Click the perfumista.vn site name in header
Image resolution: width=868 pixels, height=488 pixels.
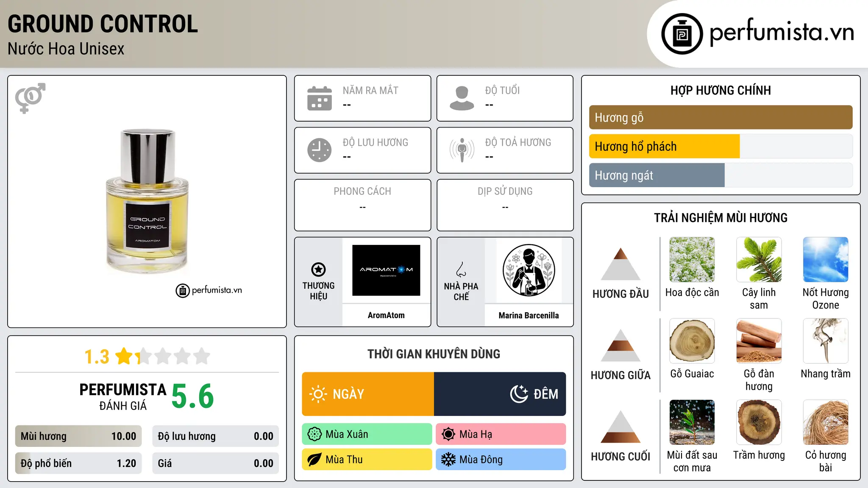pos(782,32)
